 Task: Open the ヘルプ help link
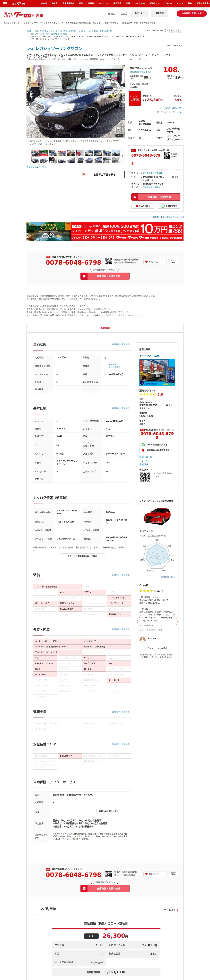click(124, 13)
